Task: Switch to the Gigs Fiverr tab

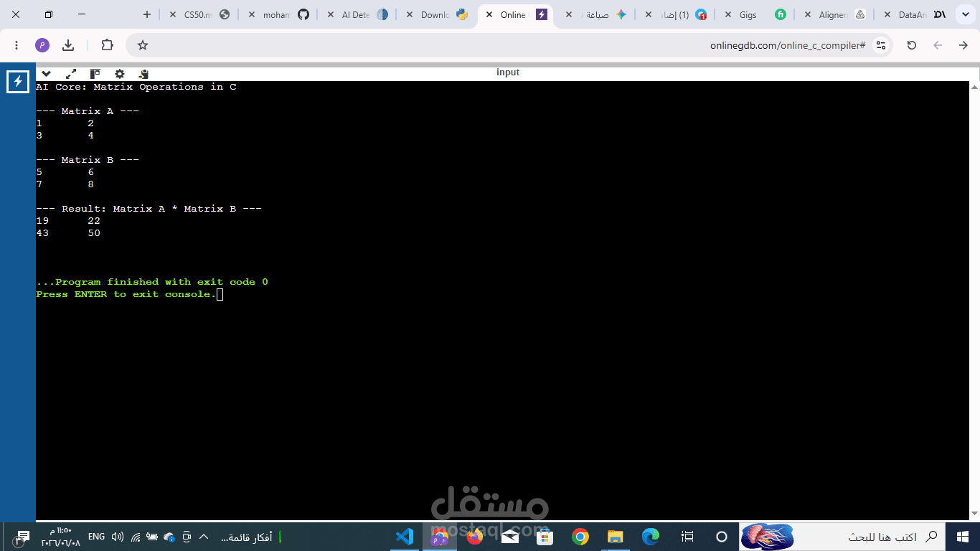Action: pos(756,14)
